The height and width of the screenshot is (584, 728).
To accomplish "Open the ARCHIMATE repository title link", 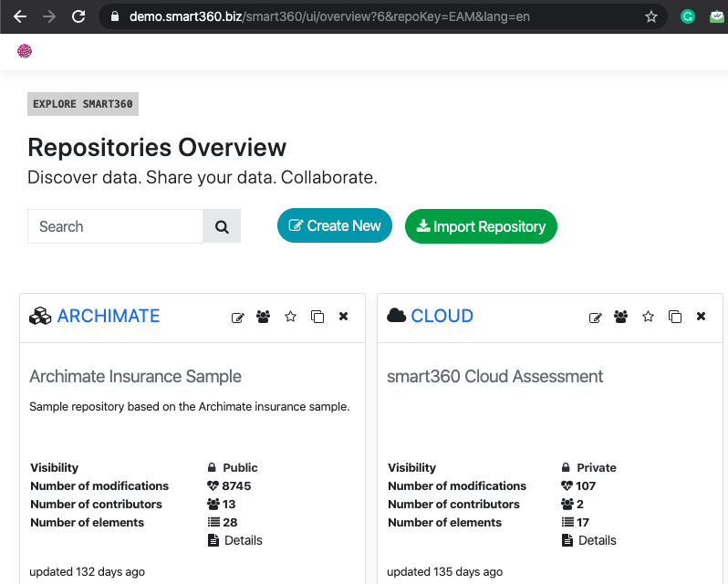I will coord(109,316).
